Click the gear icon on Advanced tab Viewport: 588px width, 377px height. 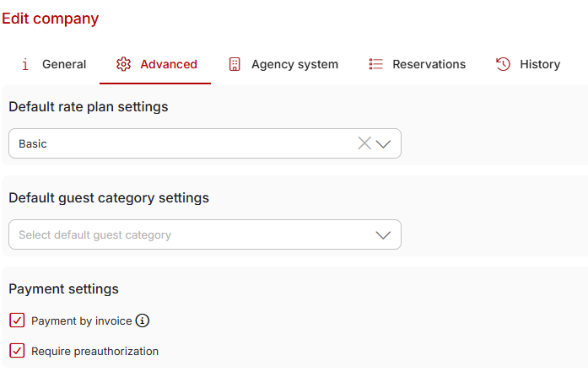(123, 64)
